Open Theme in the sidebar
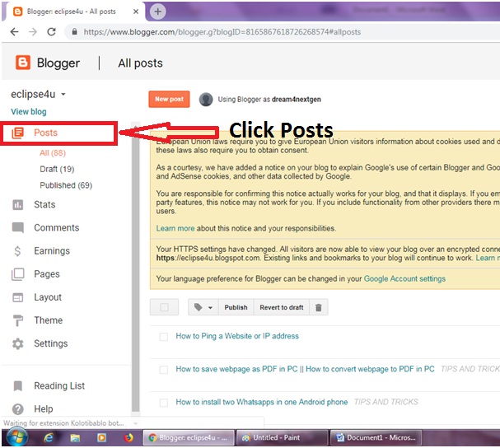 pos(48,320)
